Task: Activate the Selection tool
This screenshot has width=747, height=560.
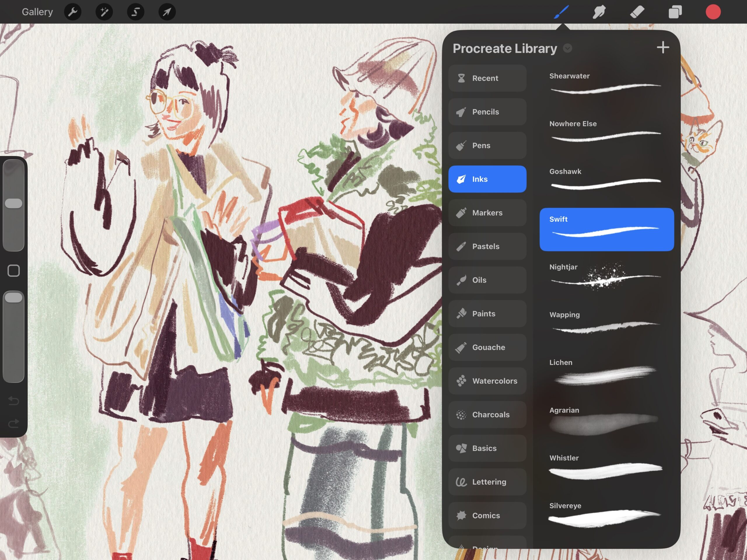Action: click(x=135, y=12)
